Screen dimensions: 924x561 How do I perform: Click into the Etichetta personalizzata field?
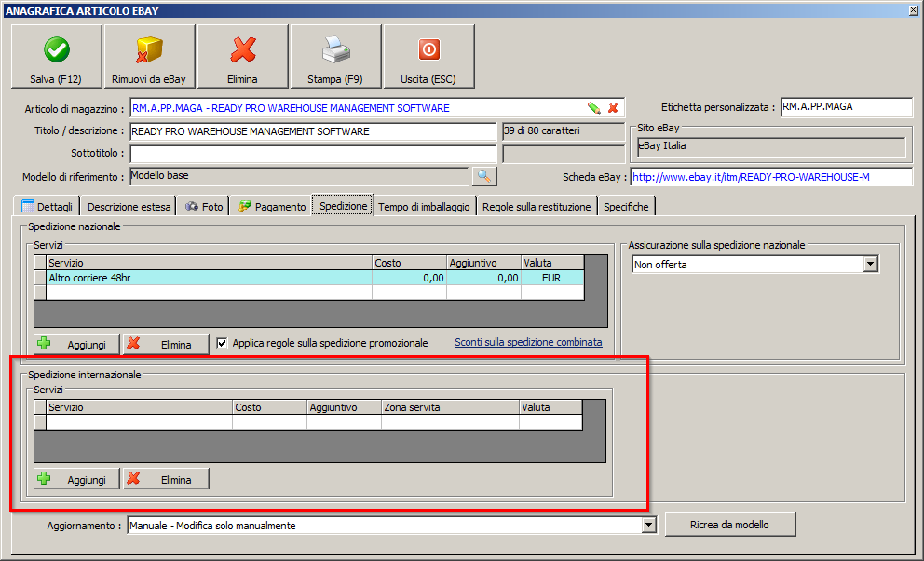pyautogui.click(x=846, y=107)
